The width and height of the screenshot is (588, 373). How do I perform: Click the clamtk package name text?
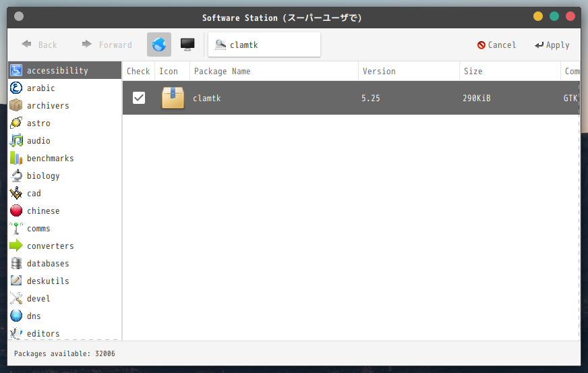click(206, 98)
